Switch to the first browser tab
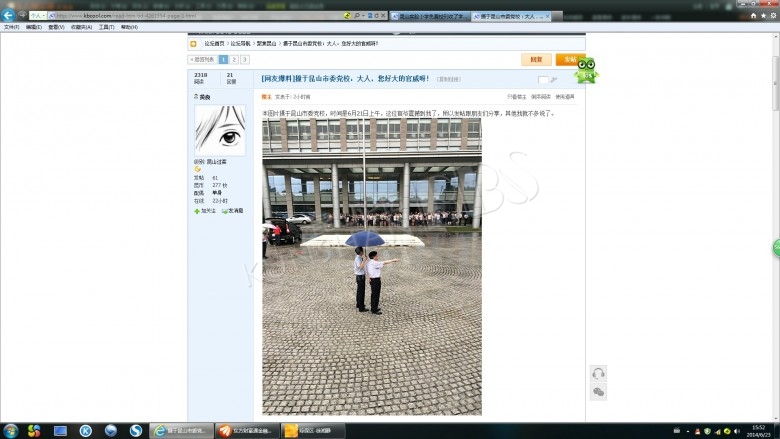This screenshot has height=439, width=780. tap(430, 16)
